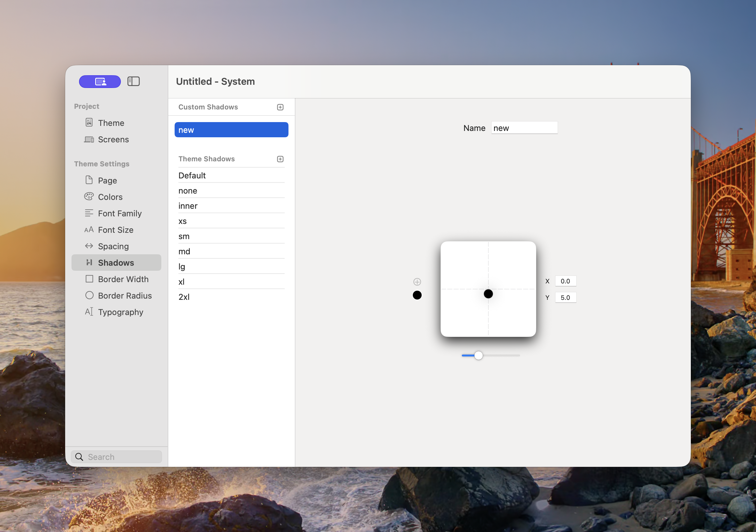Open Font Size settings
Image resolution: width=756 pixels, height=532 pixels.
tap(116, 229)
